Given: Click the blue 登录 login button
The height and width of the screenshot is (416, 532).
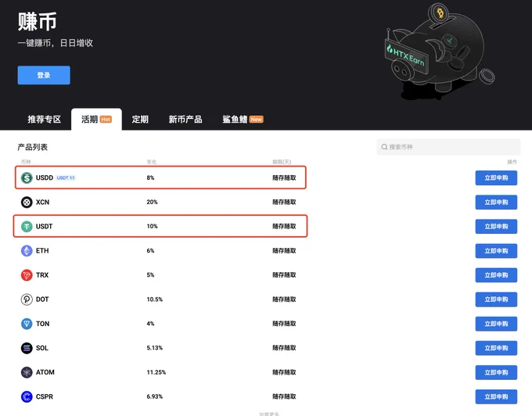Looking at the screenshot, I should [44, 75].
